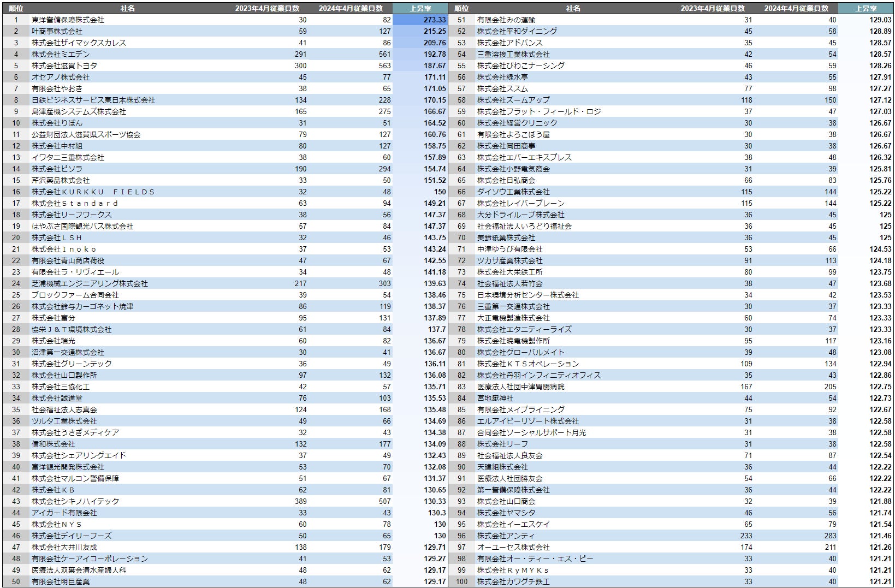Image resolution: width=895 pixels, height=588 pixels.
Task: Click 株式会社びわこナーシング name
Action: [521, 66]
